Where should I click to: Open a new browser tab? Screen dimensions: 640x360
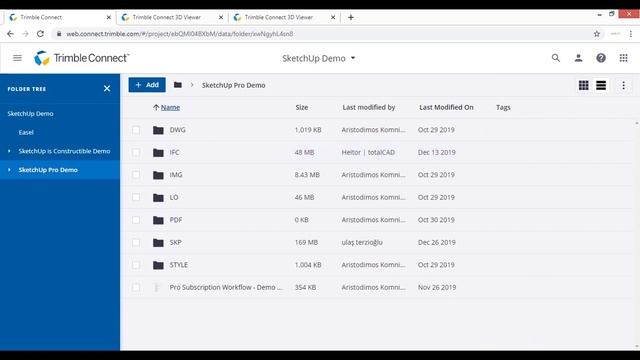(351, 17)
